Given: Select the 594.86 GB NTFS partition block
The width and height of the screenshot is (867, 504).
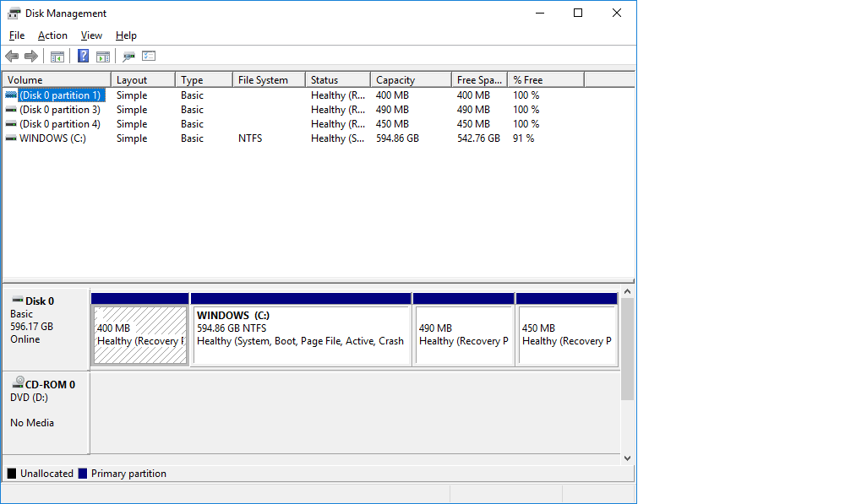Looking at the screenshot, I should (x=301, y=334).
